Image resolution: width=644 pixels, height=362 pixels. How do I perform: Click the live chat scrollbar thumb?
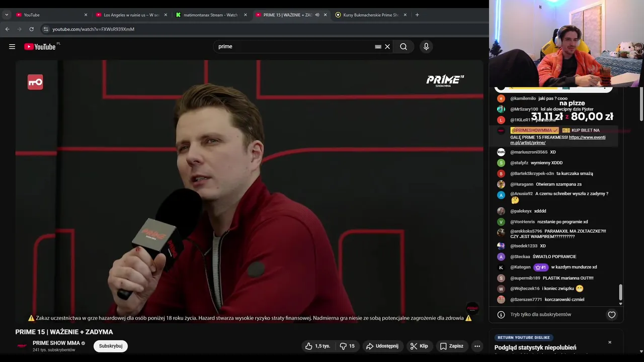620,292
